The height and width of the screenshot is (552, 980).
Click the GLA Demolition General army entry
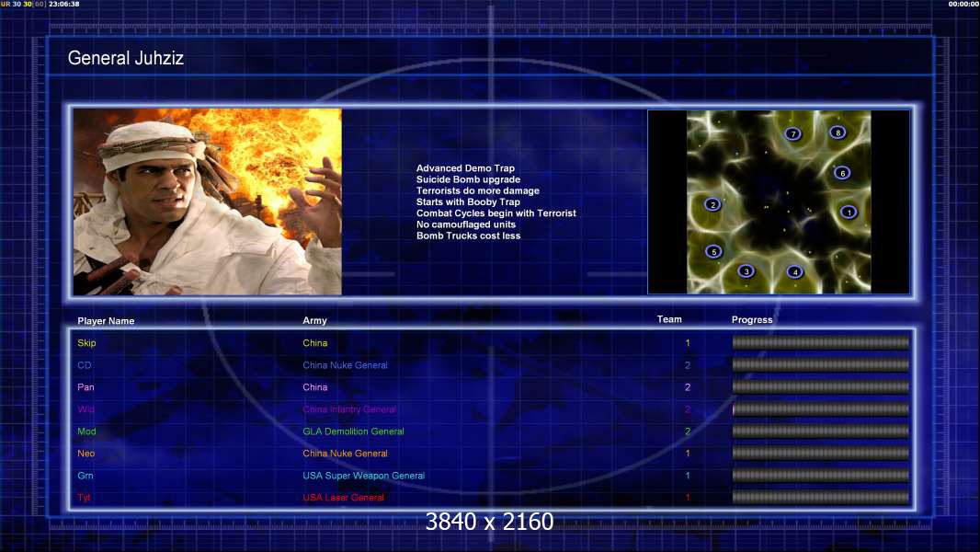pos(353,431)
